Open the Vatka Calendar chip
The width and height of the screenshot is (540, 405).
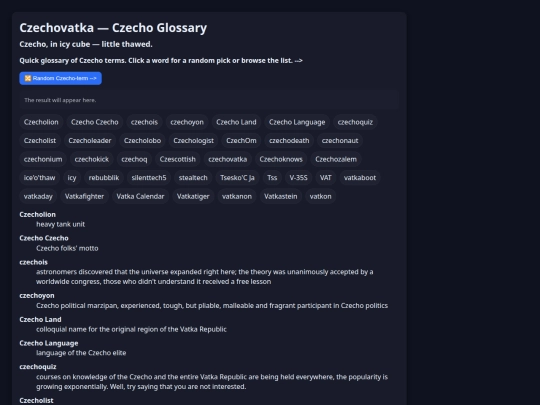tap(140, 196)
